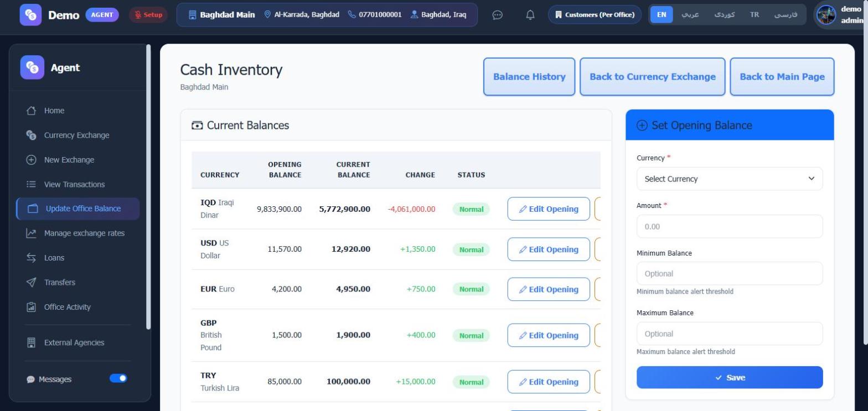Viewport: 868px width, 411px height.
Task: Click the Currency Exchange coins icon
Action: click(x=32, y=135)
